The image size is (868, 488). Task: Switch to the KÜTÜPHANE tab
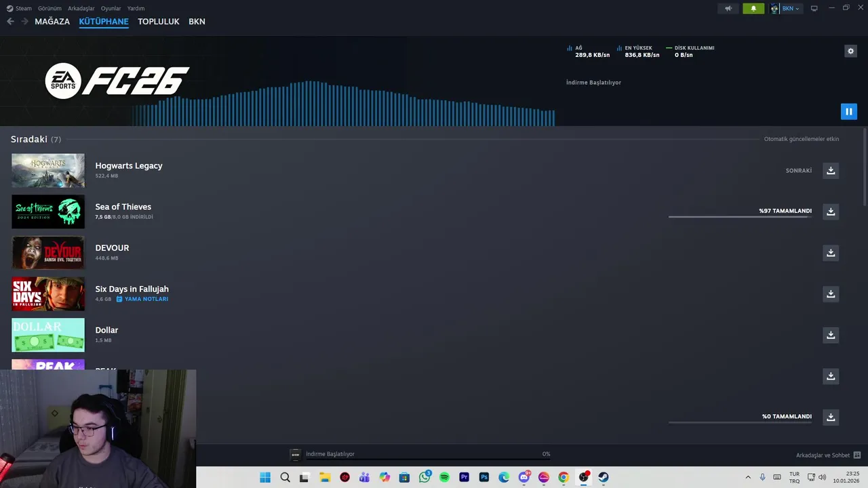click(104, 22)
